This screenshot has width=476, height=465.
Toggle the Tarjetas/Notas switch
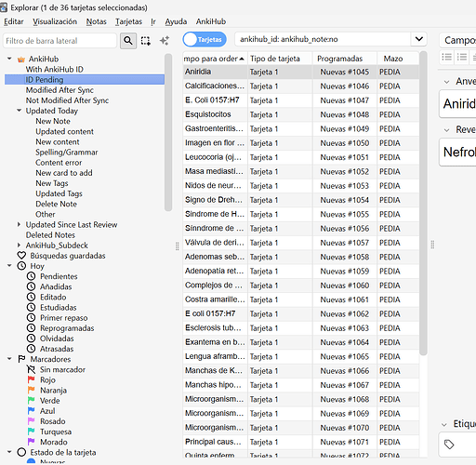pos(205,39)
